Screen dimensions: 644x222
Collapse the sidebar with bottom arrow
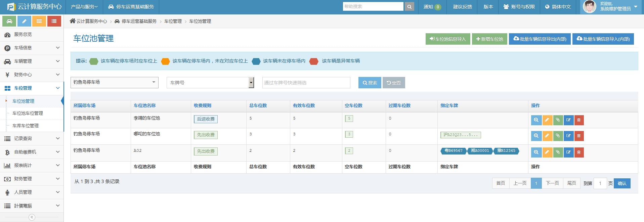32,217
